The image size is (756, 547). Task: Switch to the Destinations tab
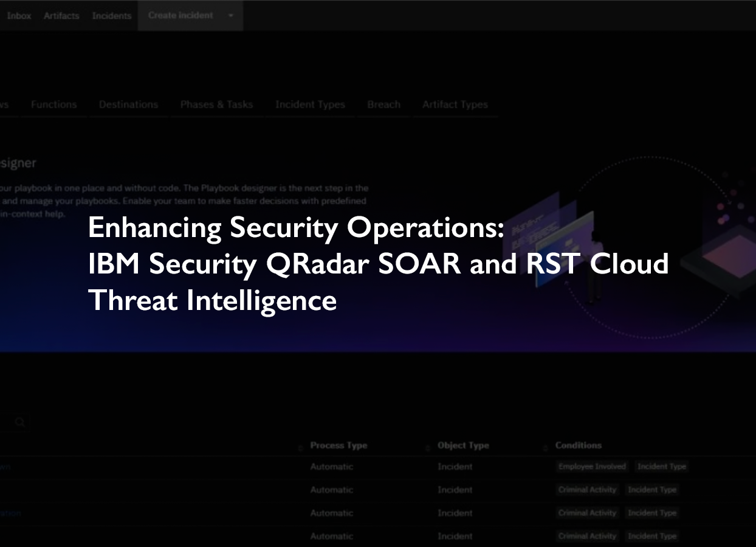point(128,104)
